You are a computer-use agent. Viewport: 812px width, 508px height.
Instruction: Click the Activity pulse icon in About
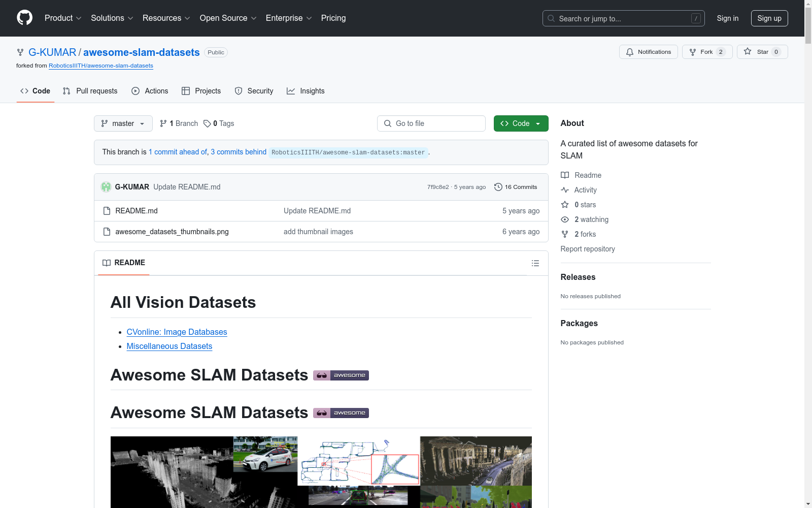click(565, 190)
